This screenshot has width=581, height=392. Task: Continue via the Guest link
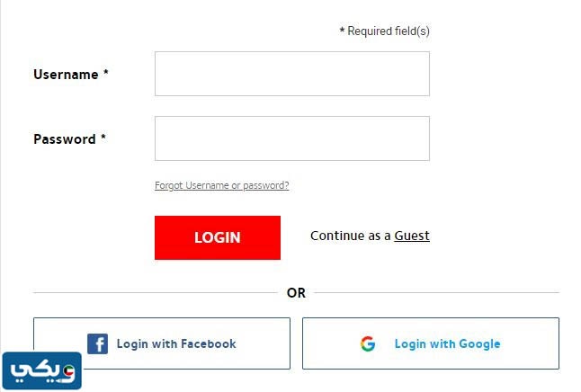(412, 236)
